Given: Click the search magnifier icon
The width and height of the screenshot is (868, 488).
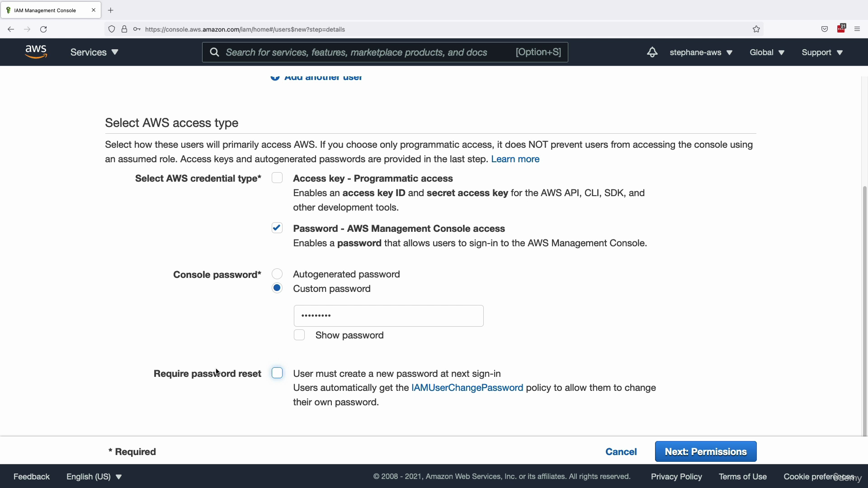Looking at the screenshot, I should [215, 52].
